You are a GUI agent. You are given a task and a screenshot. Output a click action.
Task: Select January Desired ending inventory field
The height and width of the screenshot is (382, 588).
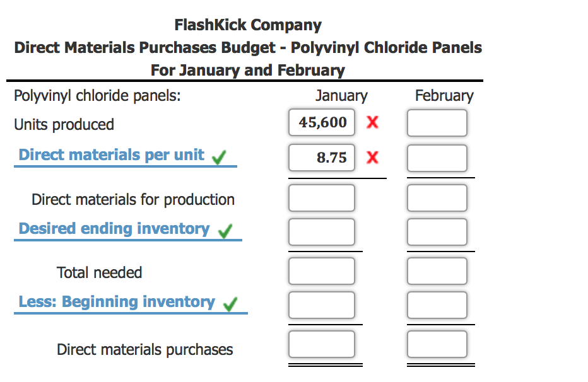322,231
